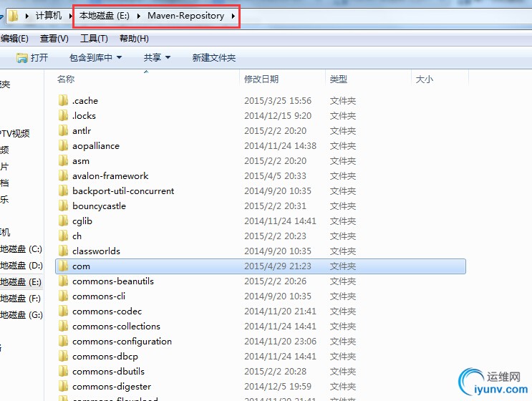This screenshot has width=532, height=401.
Task: Click the avalon-framework folder icon
Action: point(63,175)
